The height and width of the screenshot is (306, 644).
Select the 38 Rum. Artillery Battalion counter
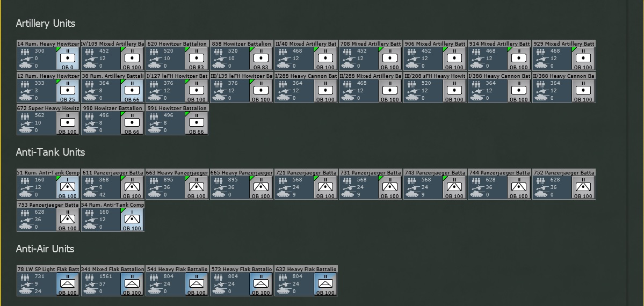(132, 90)
